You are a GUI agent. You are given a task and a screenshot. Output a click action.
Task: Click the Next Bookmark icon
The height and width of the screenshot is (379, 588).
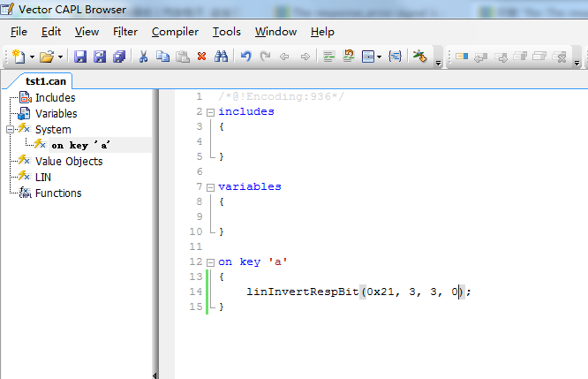[x=501, y=57]
